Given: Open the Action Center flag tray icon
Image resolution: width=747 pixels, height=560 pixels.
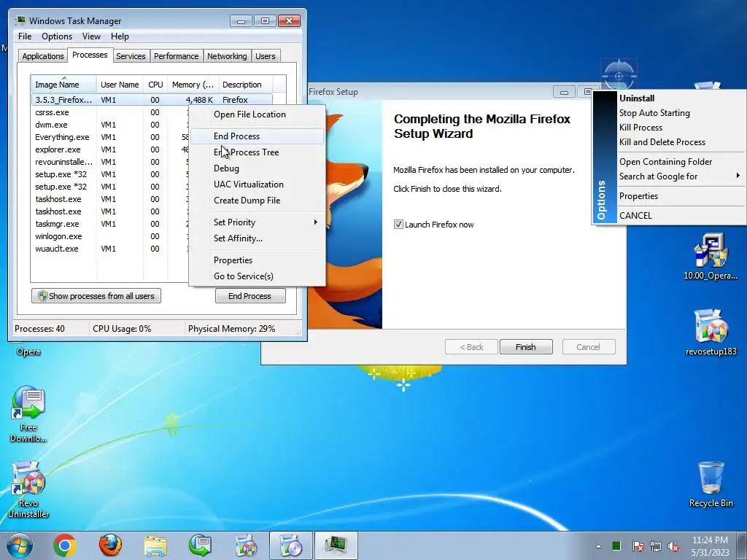Looking at the screenshot, I should coord(638,546).
